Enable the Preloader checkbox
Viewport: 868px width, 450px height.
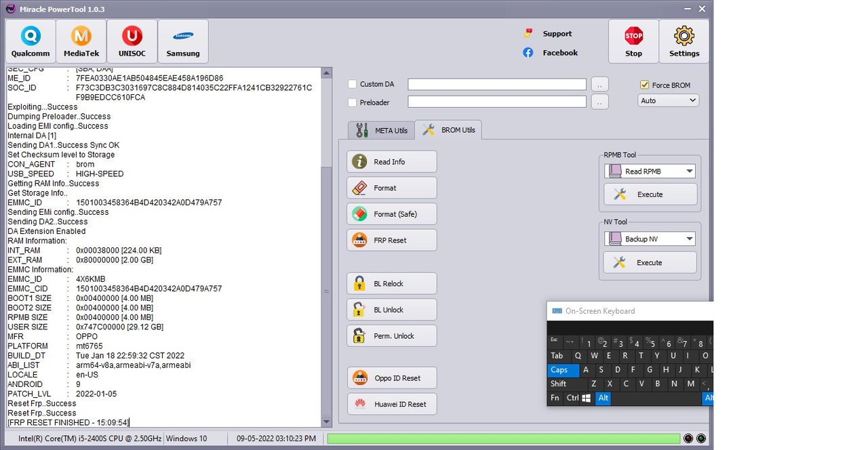point(352,102)
